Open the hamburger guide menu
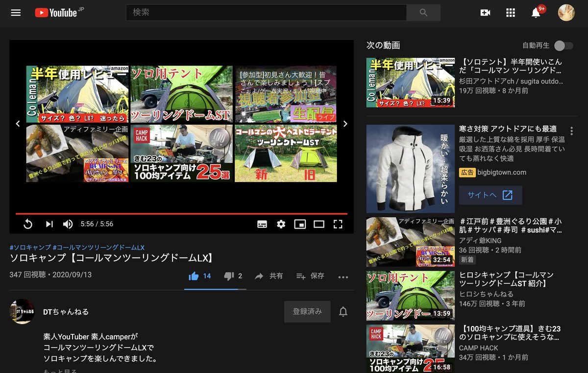Image resolution: width=588 pixels, height=373 pixels. click(16, 13)
